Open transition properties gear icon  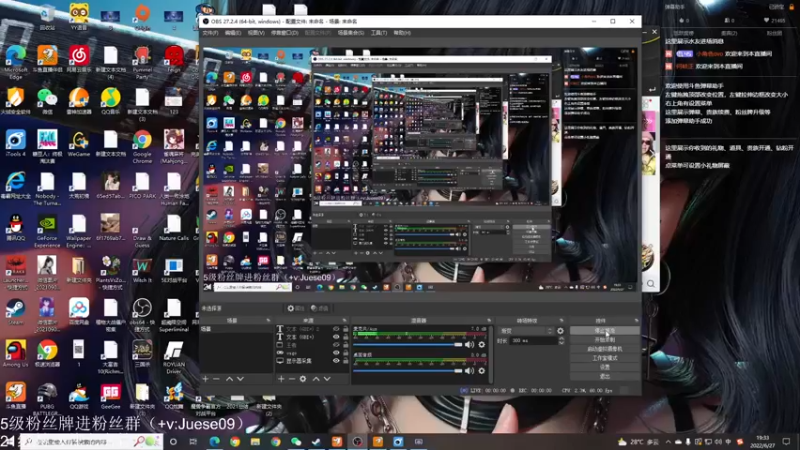(x=560, y=331)
